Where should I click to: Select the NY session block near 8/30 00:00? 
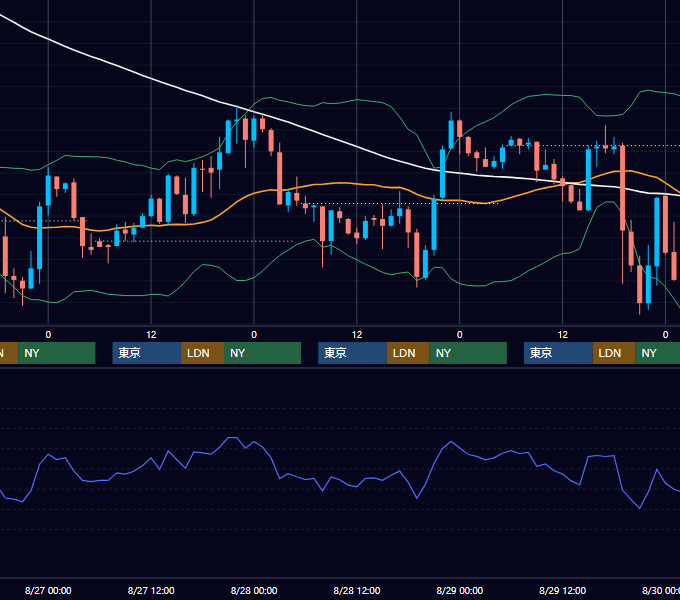coord(657,353)
